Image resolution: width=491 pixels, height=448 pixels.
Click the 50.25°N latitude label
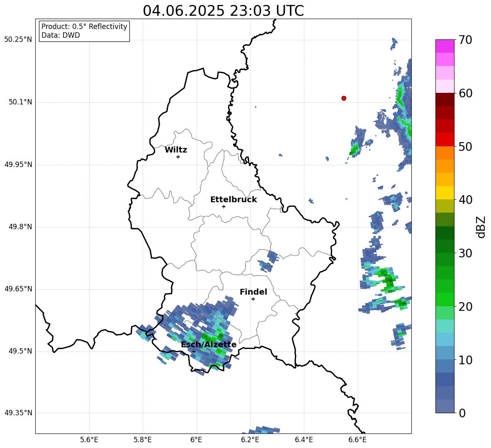pos(18,40)
